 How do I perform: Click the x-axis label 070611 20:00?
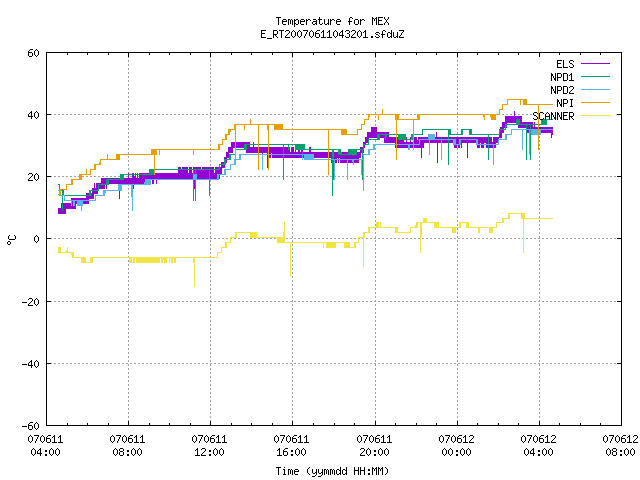[x=374, y=445]
